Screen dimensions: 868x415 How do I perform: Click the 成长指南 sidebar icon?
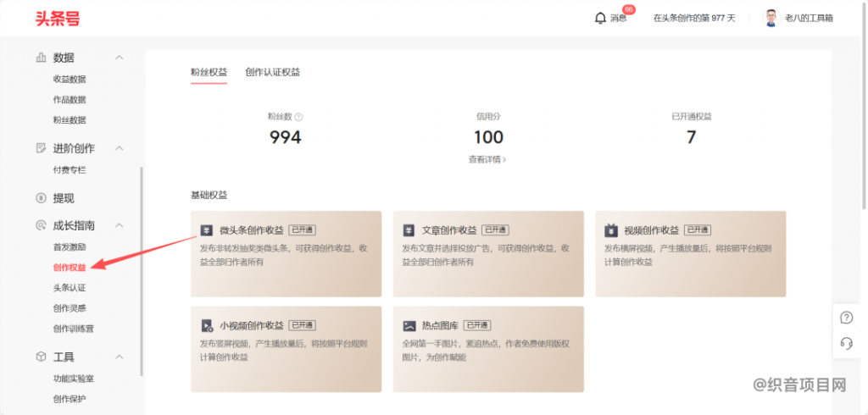click(x=41, y=225)
